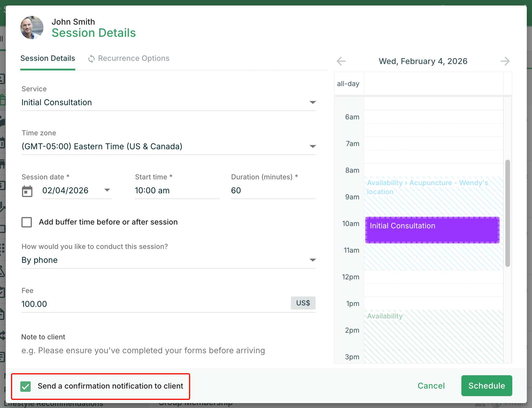The height and width of the screenshot is (408, 532).
Task: Click the calendar vertical scrollbar
Action: click(507, 213)
